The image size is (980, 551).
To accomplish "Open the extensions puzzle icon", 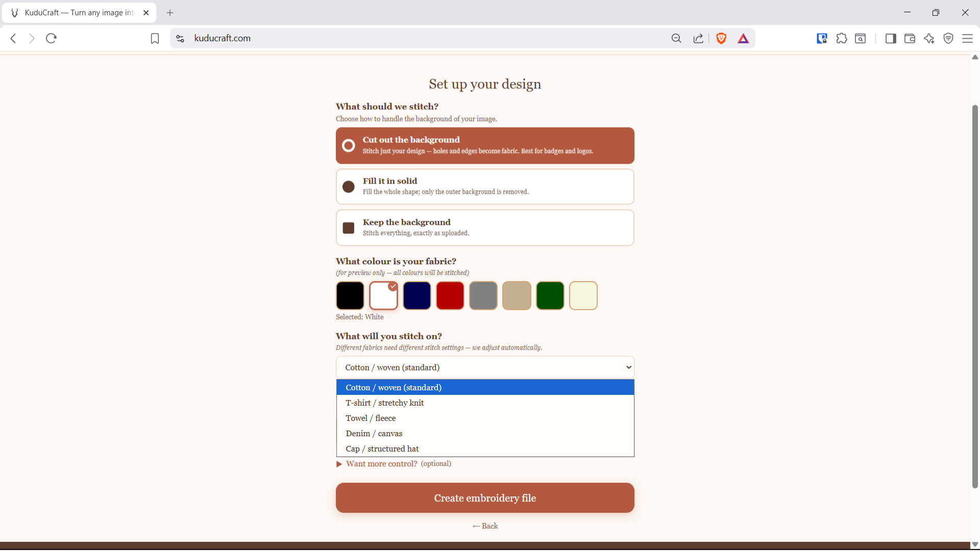I will pos(842,38).
